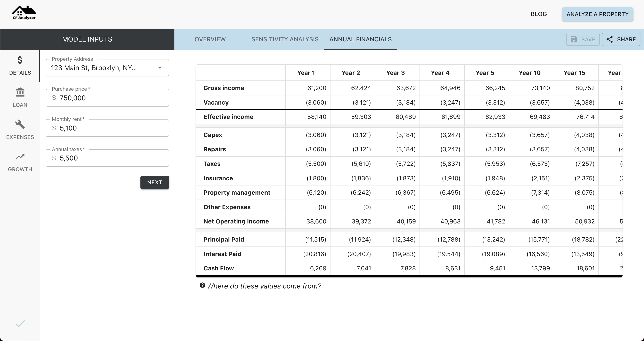
Task: Switch to the Sensitivity Analysis tab
Action: 285,39
